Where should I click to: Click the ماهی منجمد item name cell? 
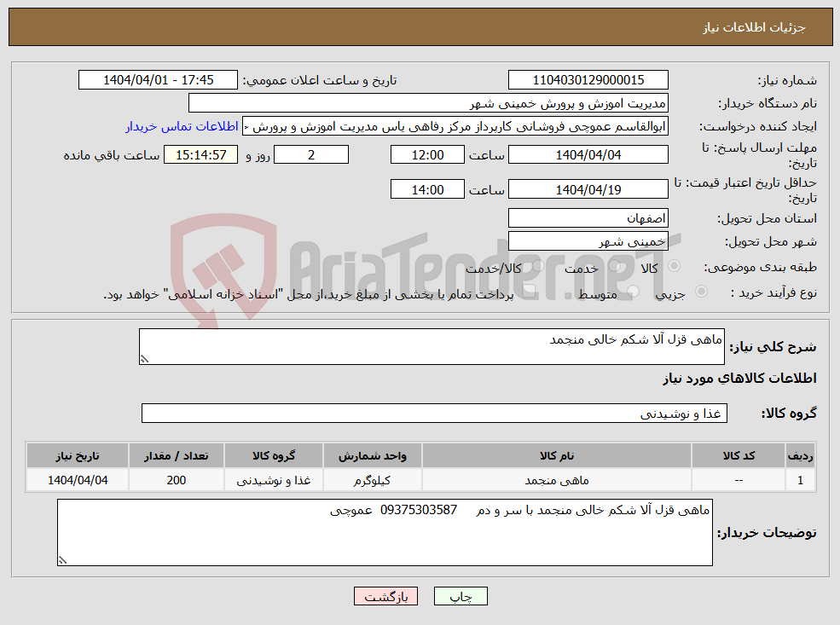pyautogui.click(x=557, y=480)
